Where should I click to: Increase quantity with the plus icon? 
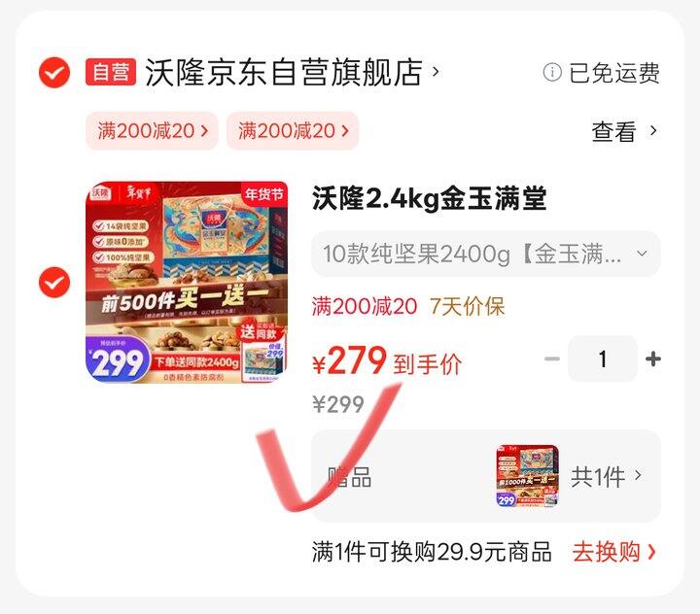[x=653, y=358]
